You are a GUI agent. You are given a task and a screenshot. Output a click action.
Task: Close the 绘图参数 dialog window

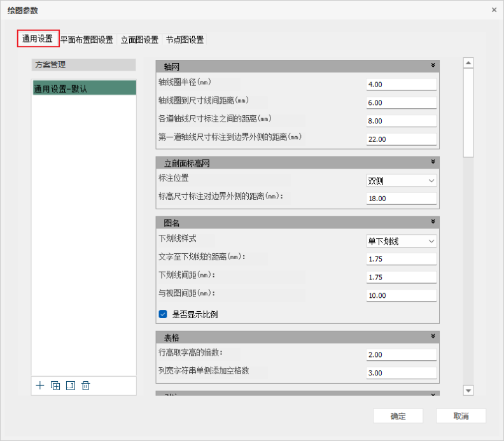point(494,10)
